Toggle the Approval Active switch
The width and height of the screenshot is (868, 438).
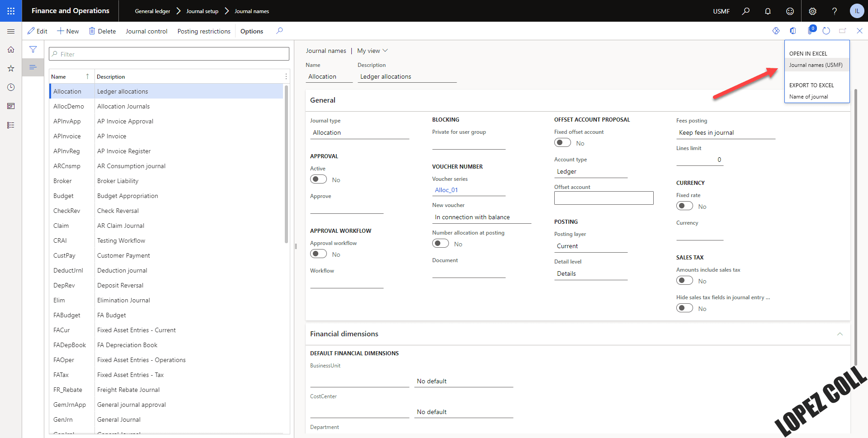(318, 179)
